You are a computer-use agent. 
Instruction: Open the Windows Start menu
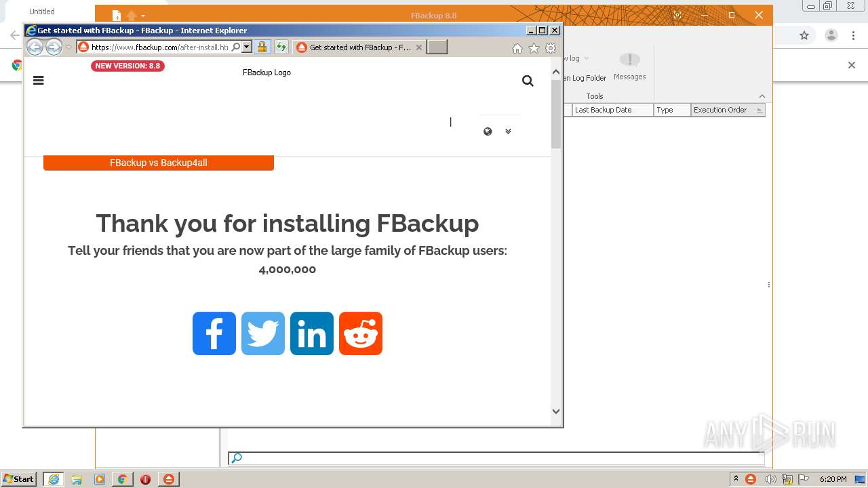click(19, 479)
